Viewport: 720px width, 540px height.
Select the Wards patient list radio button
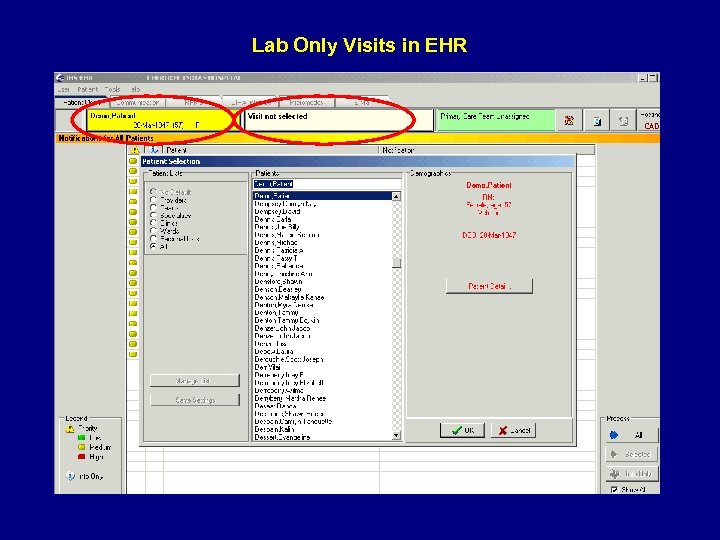[x=153, y=231]
